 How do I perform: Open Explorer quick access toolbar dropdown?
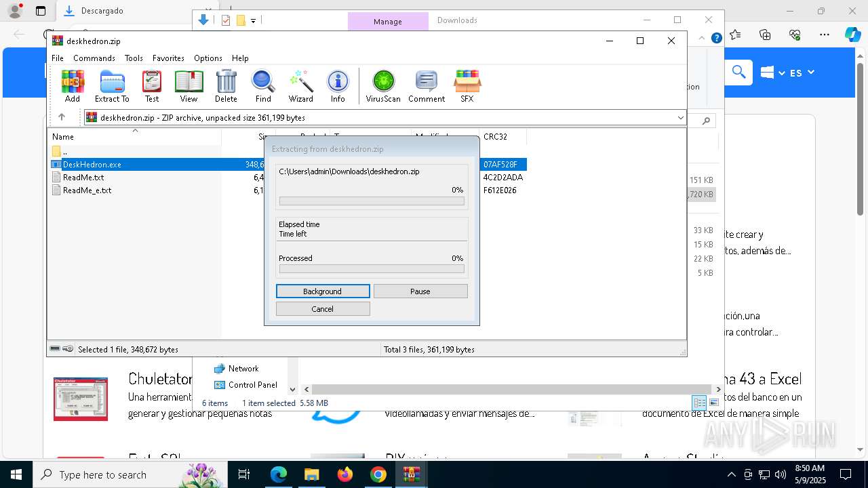point(253,20)
